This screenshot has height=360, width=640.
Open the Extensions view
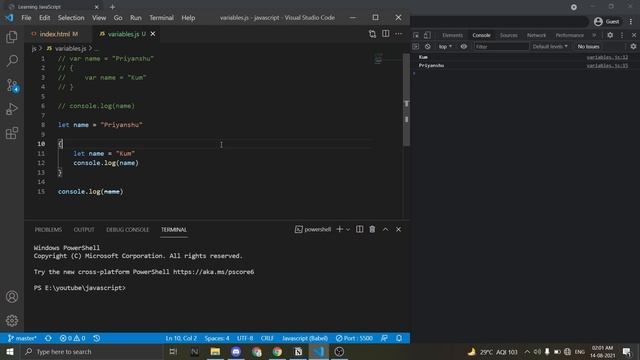pyautogui.click(x=12, y=133)
